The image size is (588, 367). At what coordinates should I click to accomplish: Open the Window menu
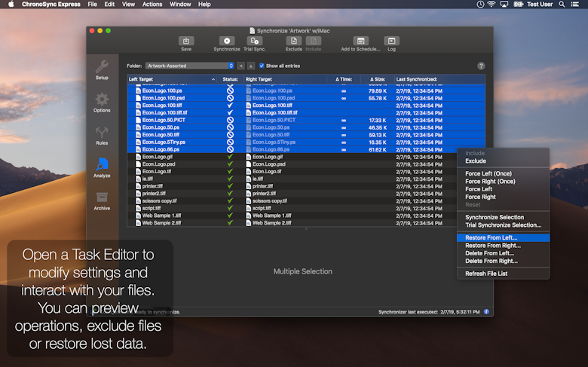[x=180, y=4]
